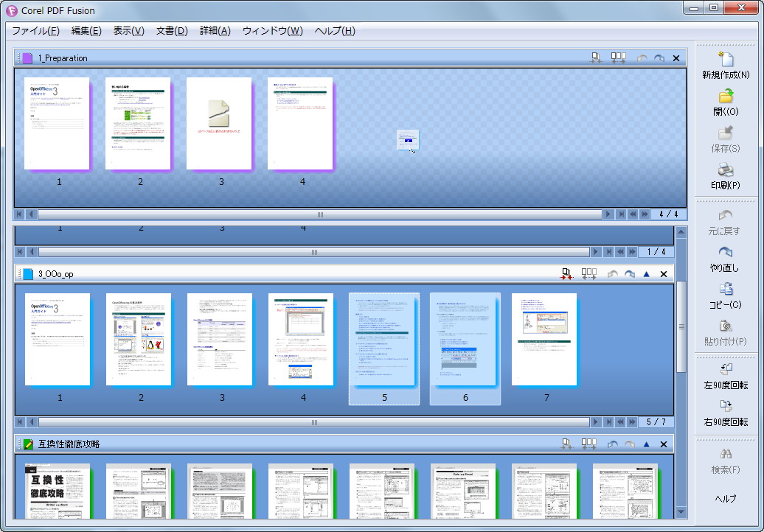The width and height of the screenshot is (764, 532).
Task: Open the 文書(D) menu
Action: pyautogui.click(x=172, y=31)
